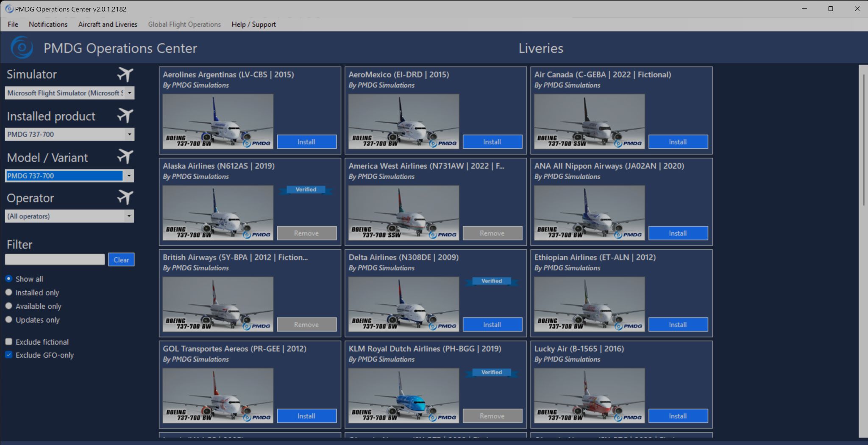The height and width of the screenshot is (445, 868).
Task: Click the PMDG app icon in title bar
Action: coord(9,9)
